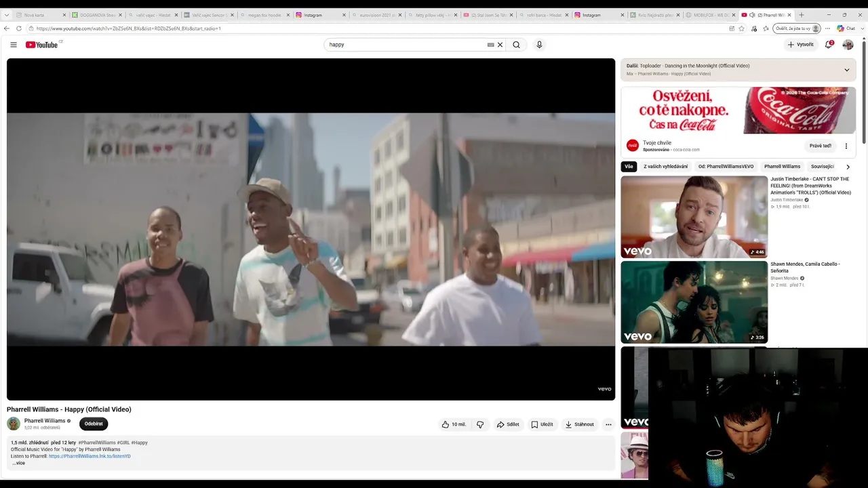Open the Señorita video title
The width and height of the screenshot is (868, 488).
805,268
